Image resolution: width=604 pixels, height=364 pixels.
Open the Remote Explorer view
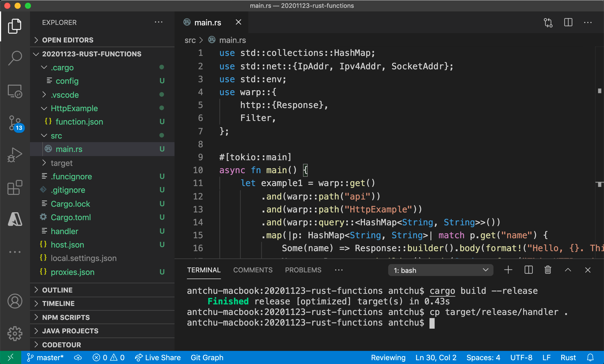point(15,91)
